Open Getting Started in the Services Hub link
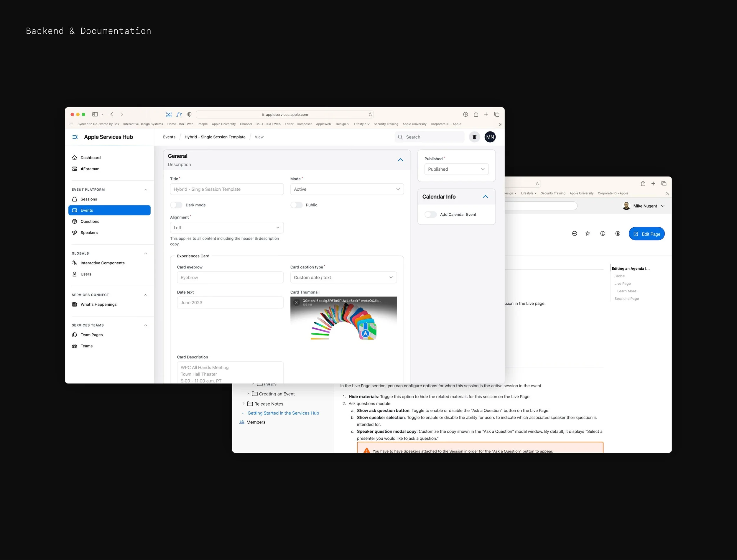 [283, 413]
